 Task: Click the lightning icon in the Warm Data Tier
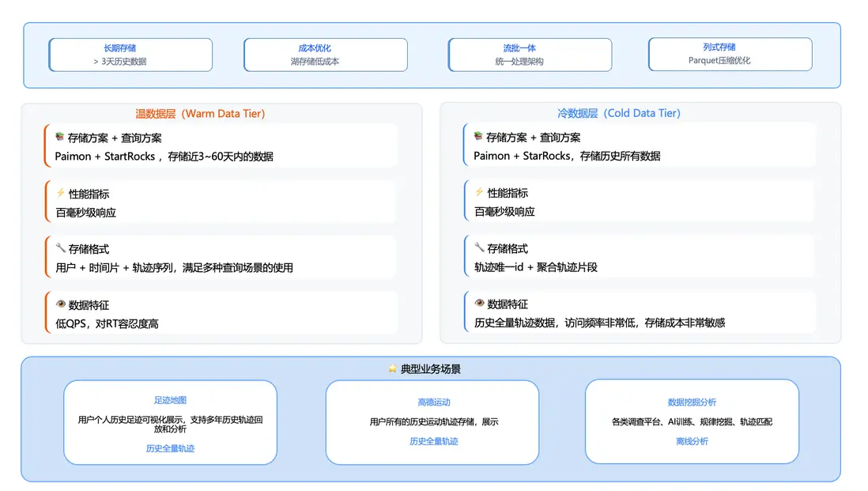click(x=60, y=193)
